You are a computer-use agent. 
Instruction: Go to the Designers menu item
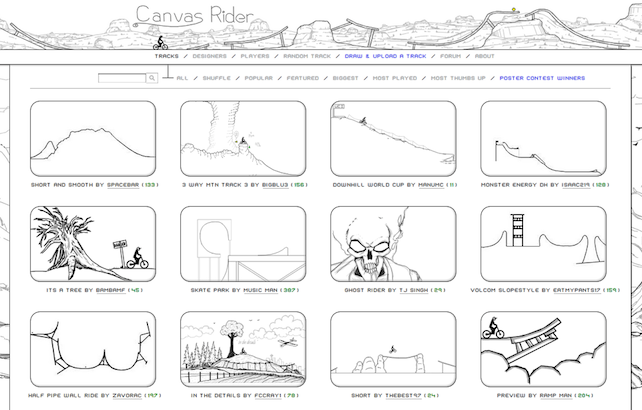tap(208, 56)
